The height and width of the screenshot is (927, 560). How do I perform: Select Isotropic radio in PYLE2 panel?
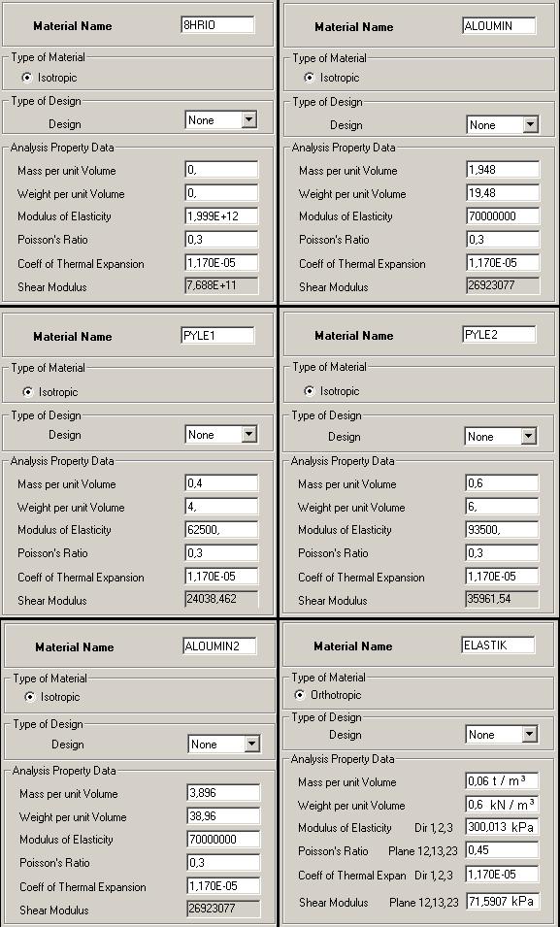click(309, 391)
